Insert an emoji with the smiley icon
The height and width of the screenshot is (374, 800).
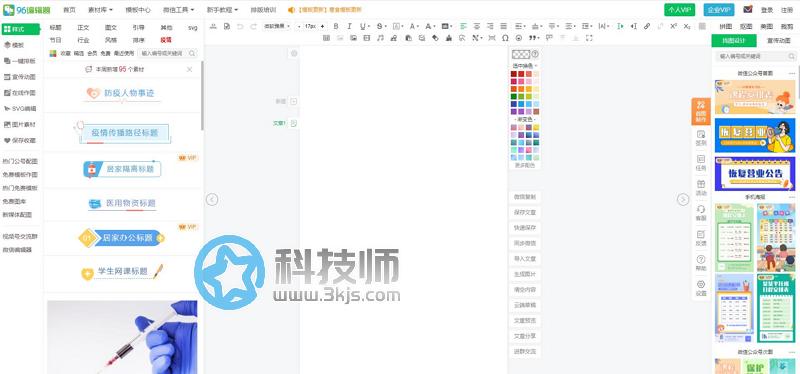(519, 38)
